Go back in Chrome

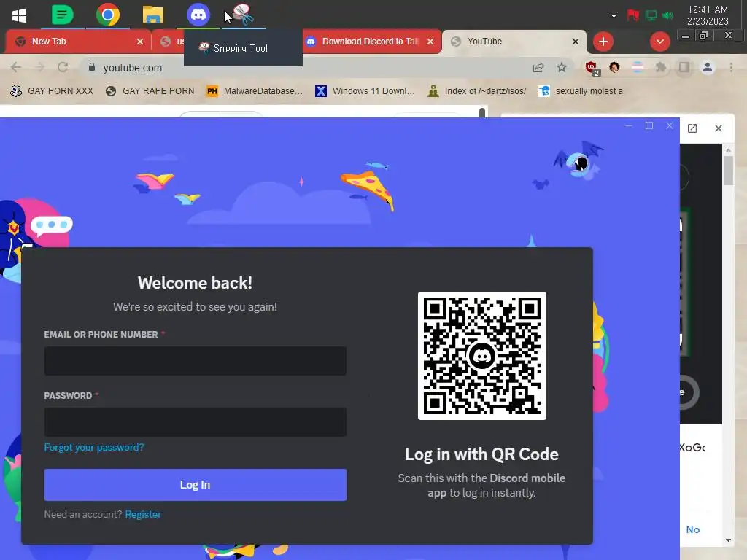coord(16,67)
